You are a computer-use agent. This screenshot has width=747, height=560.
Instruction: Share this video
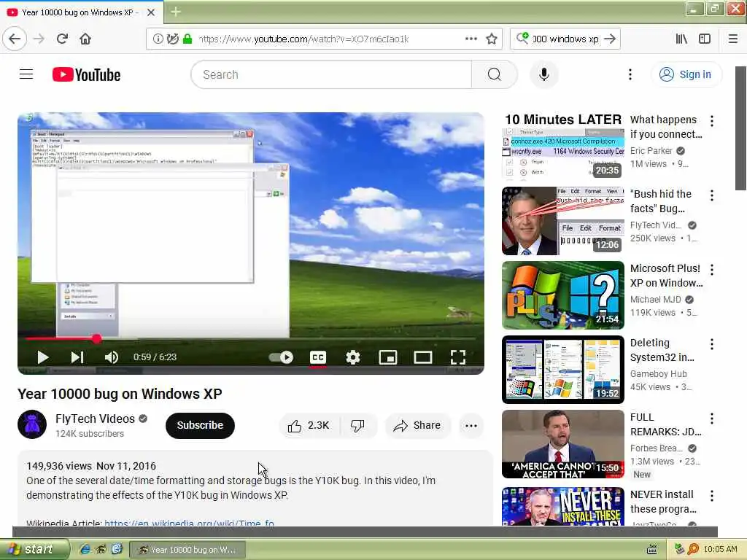coord(417,425)
